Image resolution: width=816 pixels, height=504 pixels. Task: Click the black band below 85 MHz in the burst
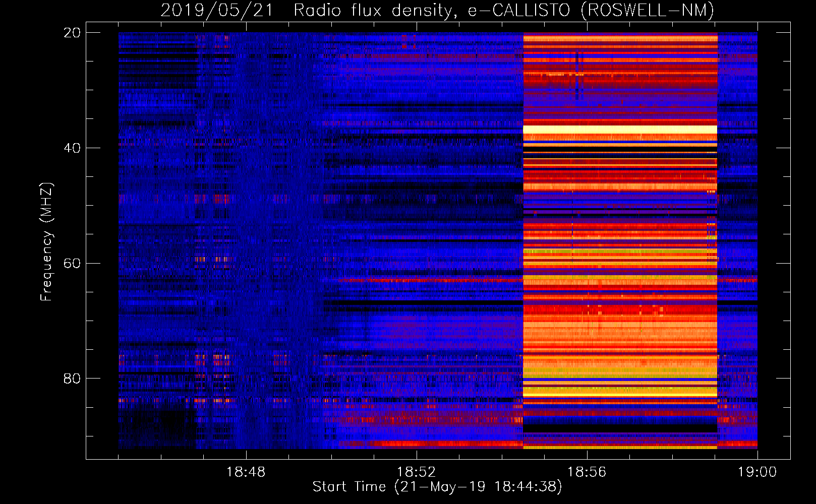point(620,428)
